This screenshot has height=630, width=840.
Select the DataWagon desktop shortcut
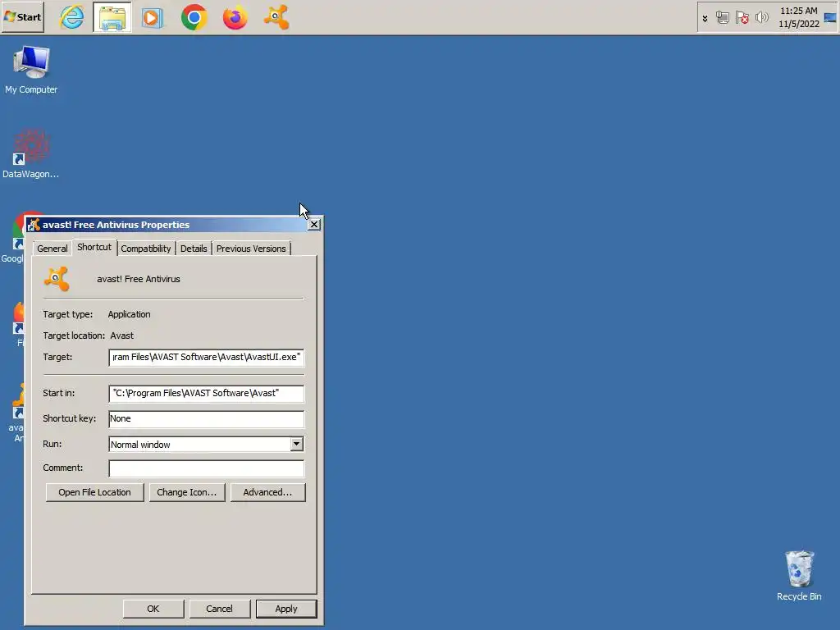click(x=31, y=153)
